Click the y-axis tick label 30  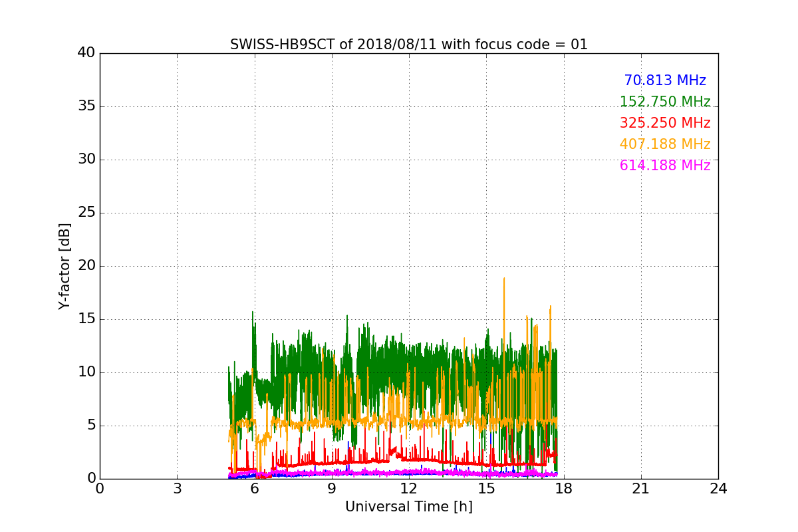tap(86, 160)
